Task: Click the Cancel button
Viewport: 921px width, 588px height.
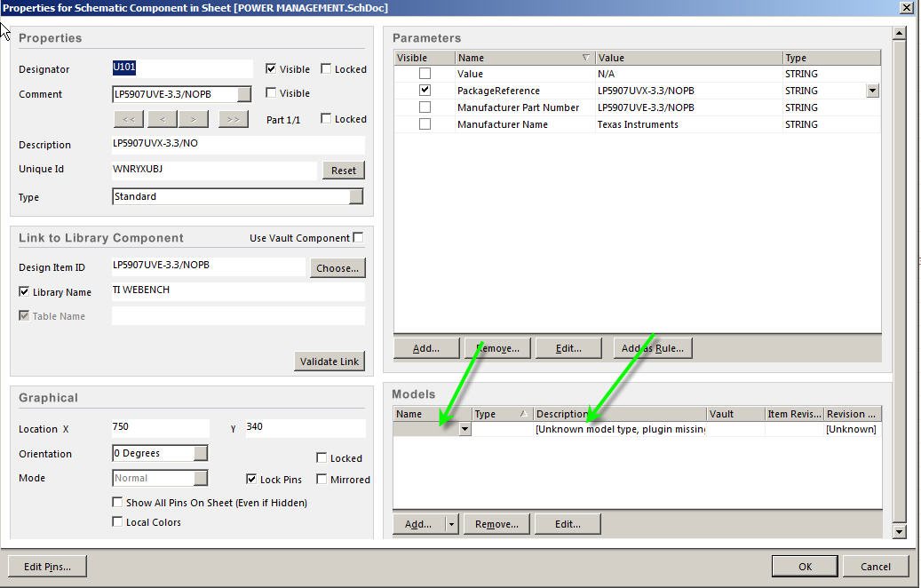Action: (875, 567)
